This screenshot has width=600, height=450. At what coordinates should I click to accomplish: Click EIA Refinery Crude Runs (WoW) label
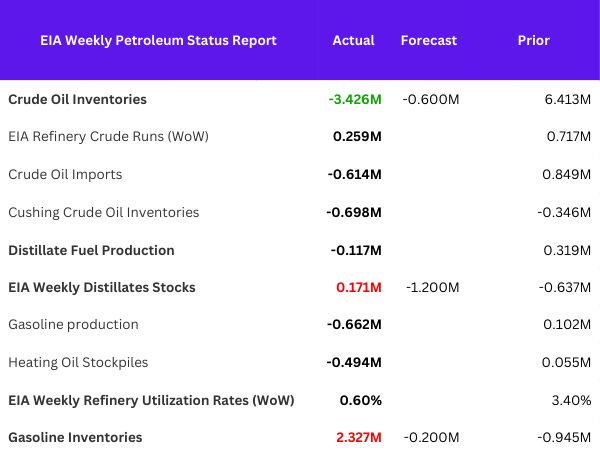[x=108, y=137]
